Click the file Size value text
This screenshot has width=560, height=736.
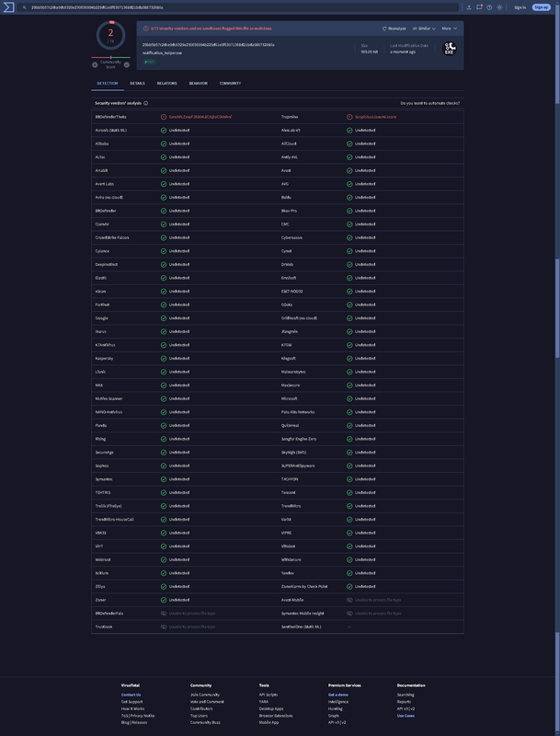[369, 52]
